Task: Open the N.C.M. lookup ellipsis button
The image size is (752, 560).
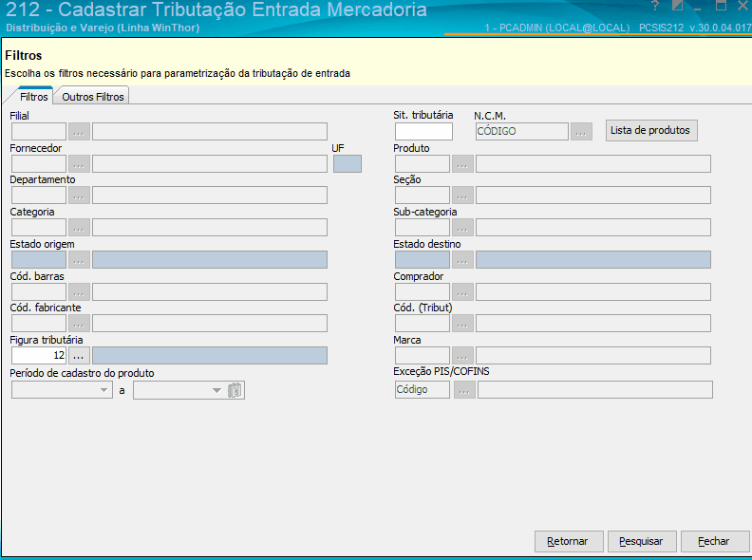Action: [581, 131]
